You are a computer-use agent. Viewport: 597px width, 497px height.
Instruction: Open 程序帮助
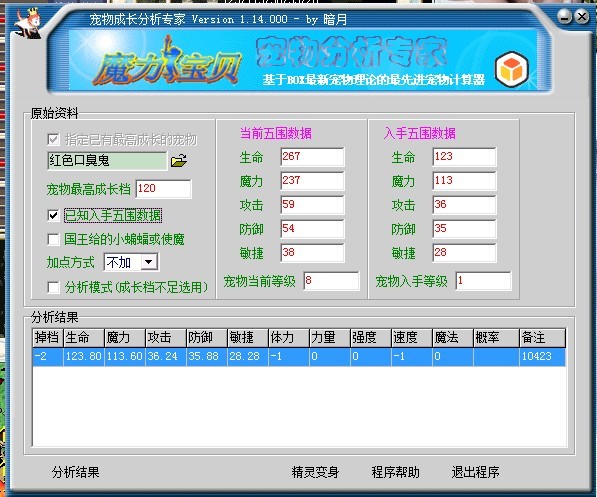pyautogui.click(x=395, y=472)
